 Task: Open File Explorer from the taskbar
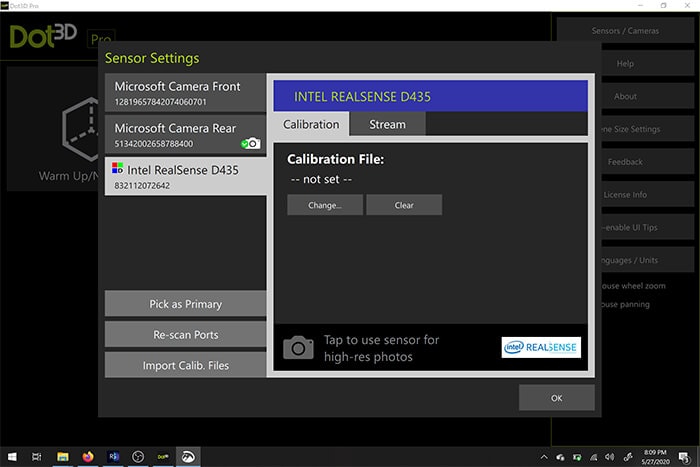(x=62, y=457)
